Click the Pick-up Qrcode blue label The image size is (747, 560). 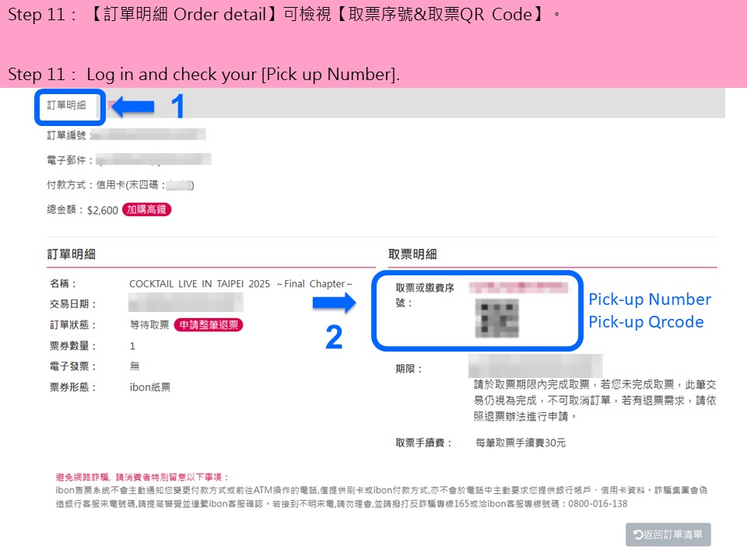(646, 322)
